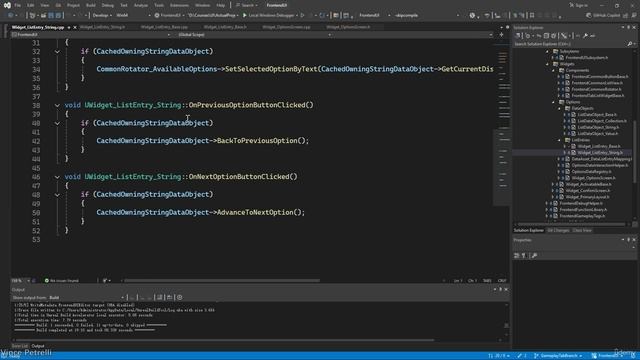Click Sign in link
This screenshot has height=360, width=640.
pos(581,5)
